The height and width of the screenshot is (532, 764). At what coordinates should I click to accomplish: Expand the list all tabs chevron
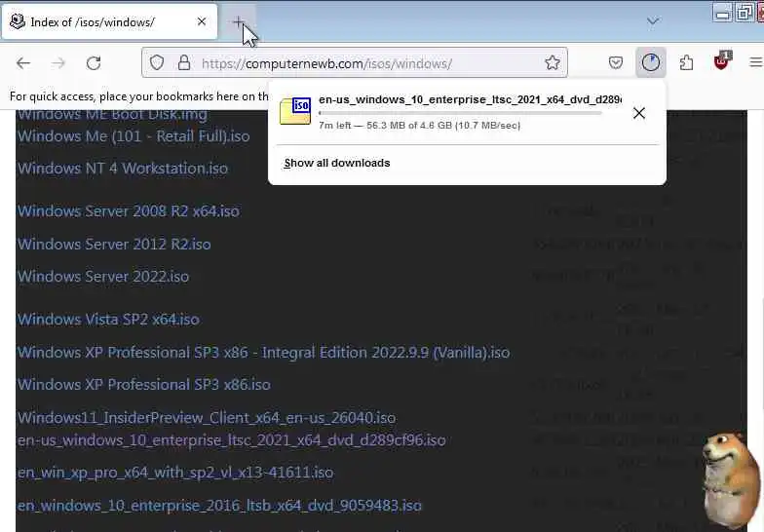click(x=653, y=21)
